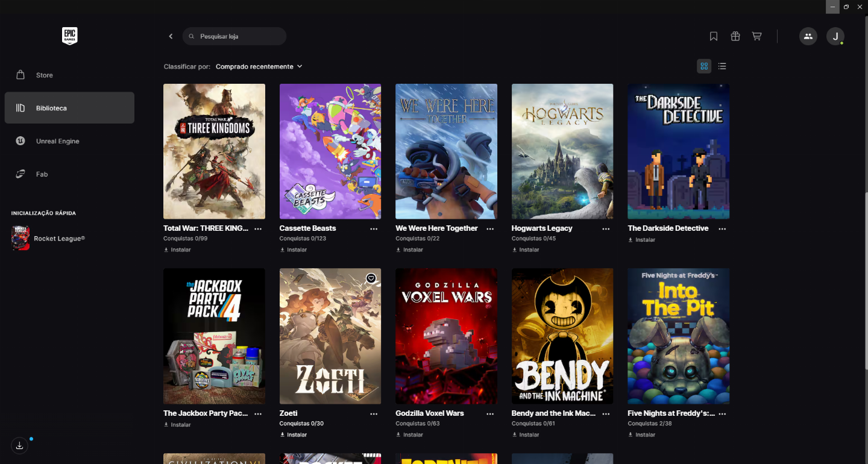
Task: Install The Jackbox Party Pack 4
Action: pos(177,425)
